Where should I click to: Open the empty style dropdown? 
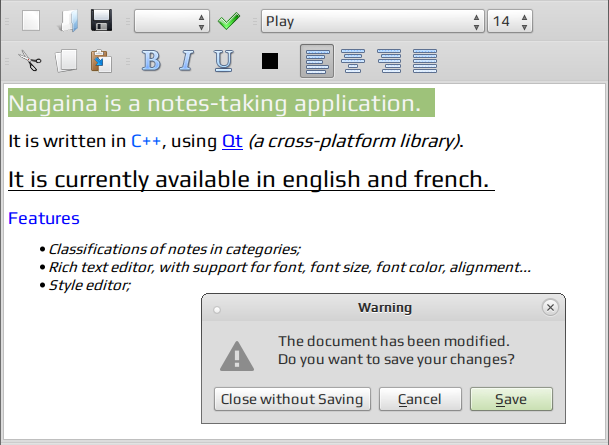pos(172,21)
